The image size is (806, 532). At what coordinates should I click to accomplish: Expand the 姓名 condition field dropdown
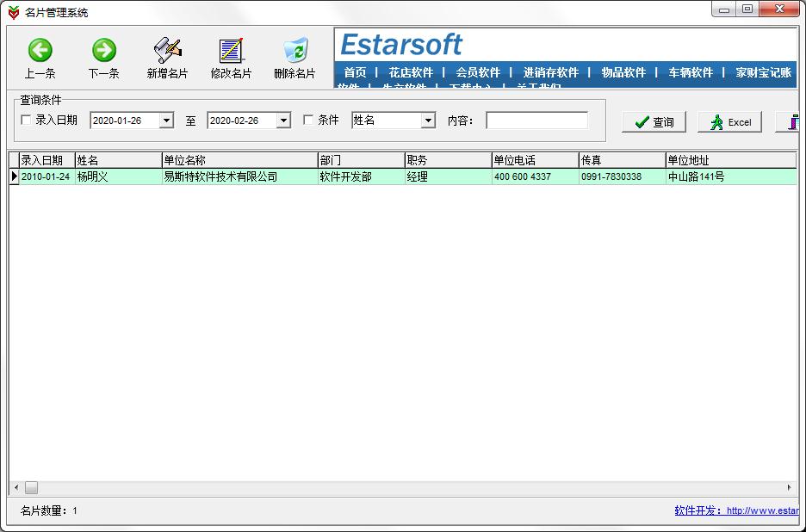click(428, 121)
